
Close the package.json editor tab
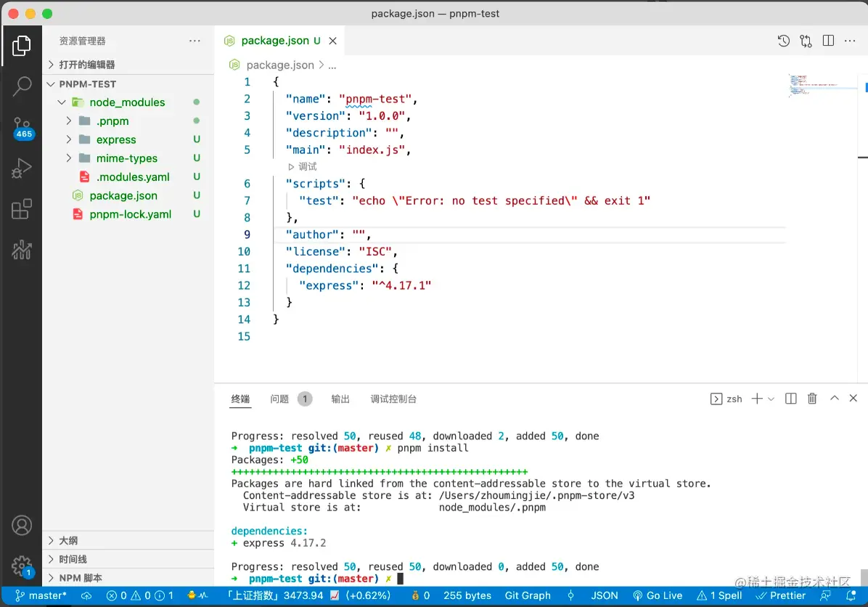[332, 41]
